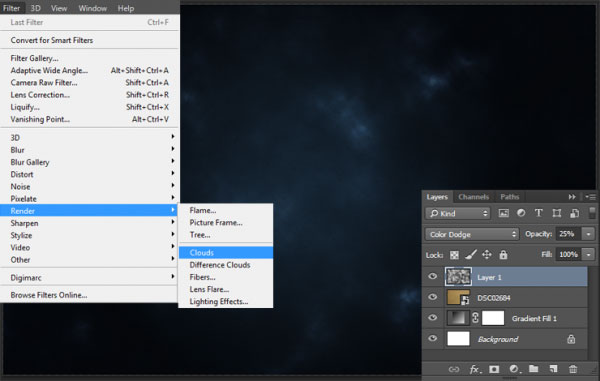This screenshot has width=600, height=381.
Task: Filter layers by adjustment layer icon
Action: click(x=521, y=213)
